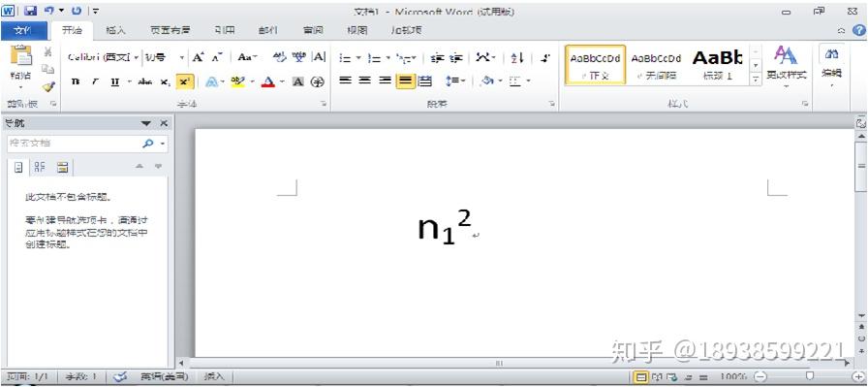
Task: Click the Strikethrough abc icon
Action: (145, 82)
